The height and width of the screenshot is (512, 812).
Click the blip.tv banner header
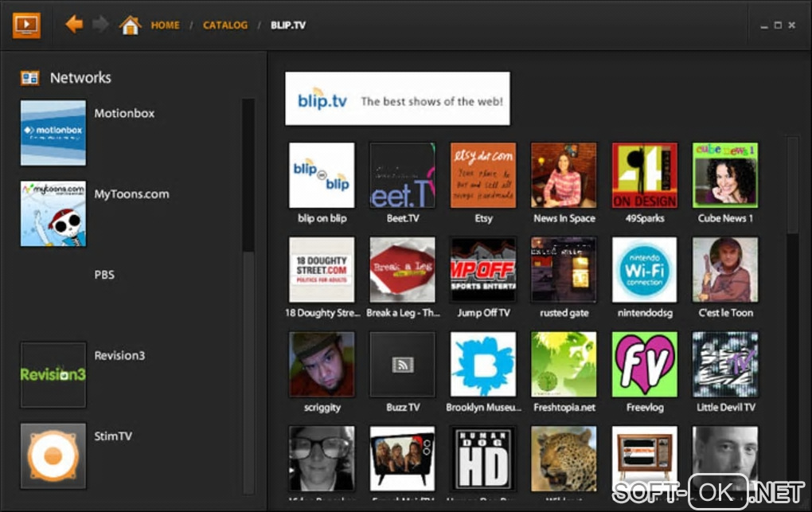397,99
